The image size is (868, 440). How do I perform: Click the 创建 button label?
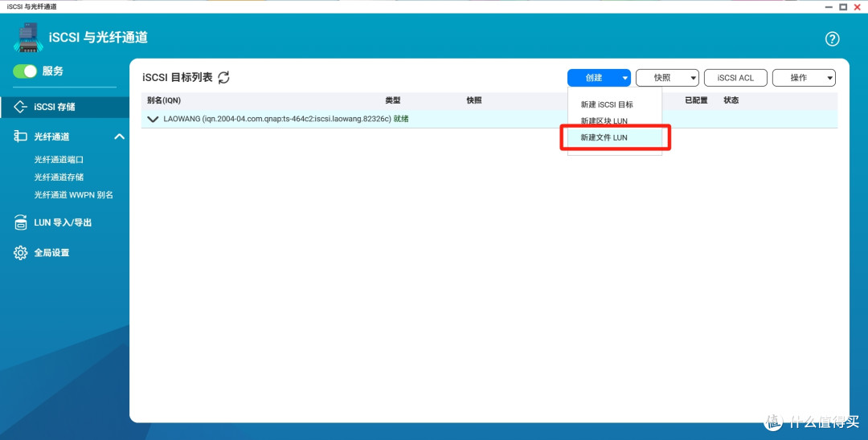tap(594, 78)
